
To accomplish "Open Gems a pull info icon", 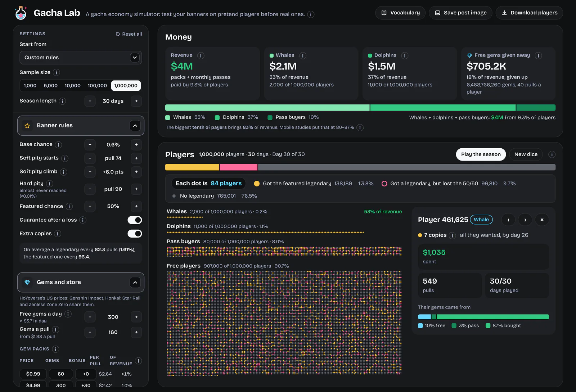I will (x=55, y=329).
